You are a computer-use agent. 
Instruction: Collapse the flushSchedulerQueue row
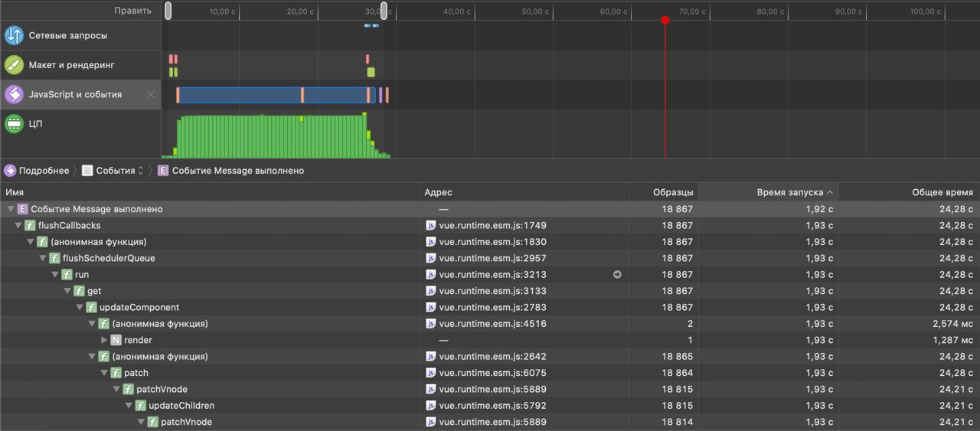click(43, 258)
